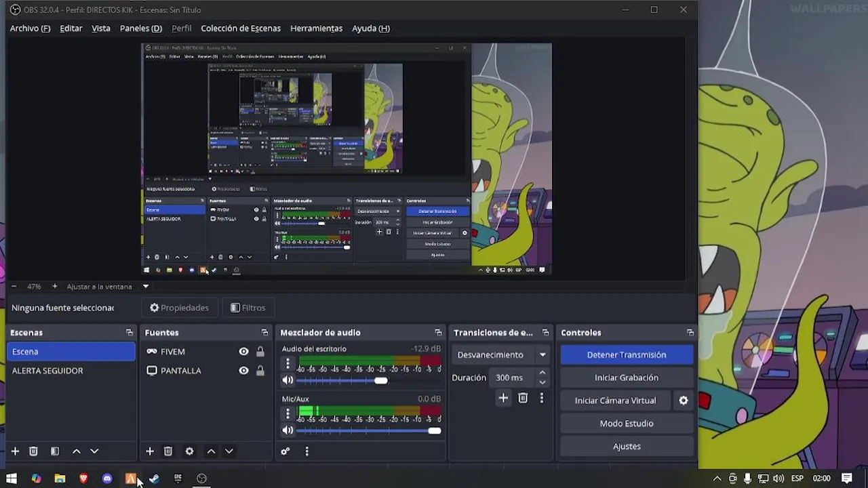Screen dimensions: 868x488
Task: Lock the PANTALLA source
Action: (260, 371)
